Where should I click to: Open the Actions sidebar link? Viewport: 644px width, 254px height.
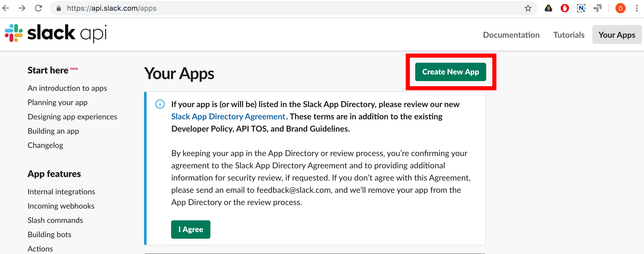pyautogui.click(x=40, y=249)
